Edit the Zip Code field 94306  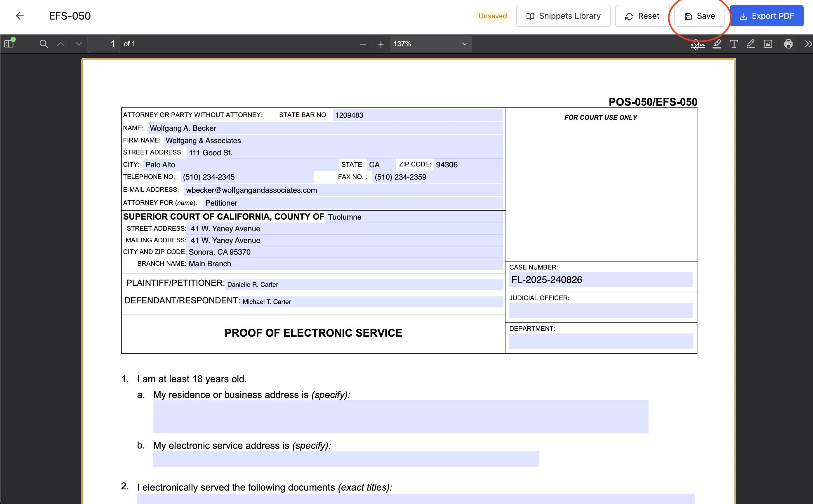pos(468,165)
